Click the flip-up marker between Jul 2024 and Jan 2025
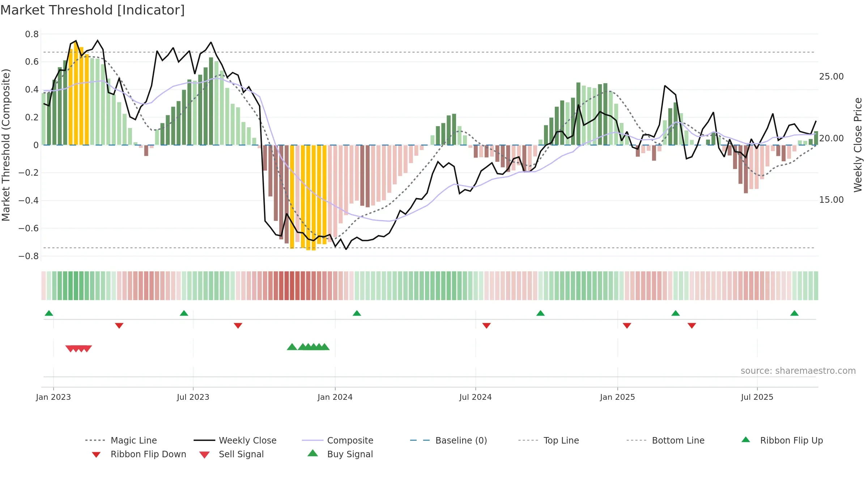Screen dimensions: 868x488 pyautogui.click(x=540, y=313)
